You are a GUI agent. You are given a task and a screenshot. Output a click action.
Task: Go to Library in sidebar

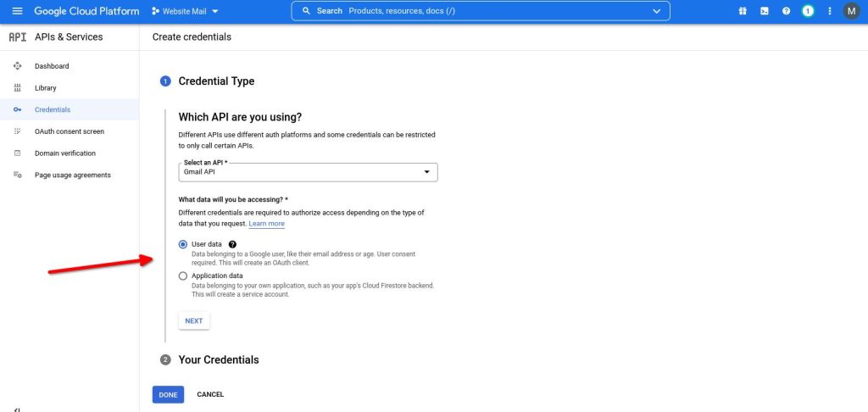click(x=46, y=88)
